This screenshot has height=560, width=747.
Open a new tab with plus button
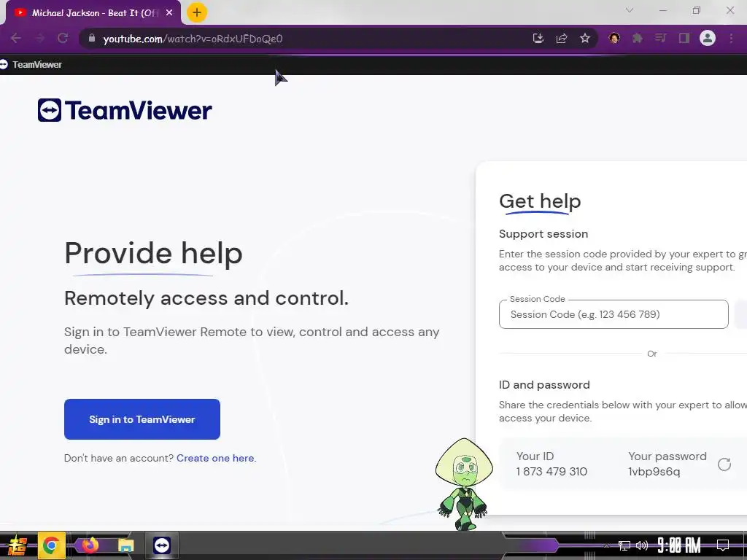[x=197, y=12]
